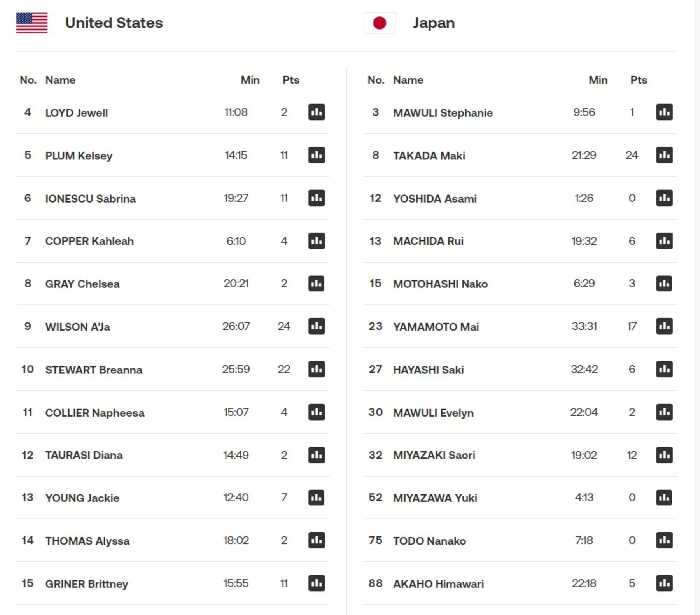The width and height of the screenshot is (700, 615).
Task: Select player name MAWULI Stephanie
Action: [443, 113]
